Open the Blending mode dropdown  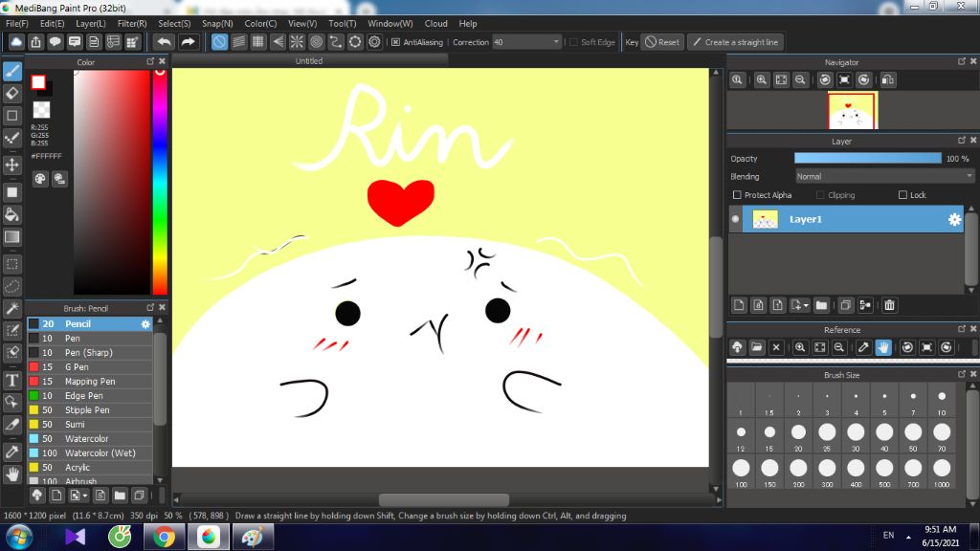(x=883, y=176)
